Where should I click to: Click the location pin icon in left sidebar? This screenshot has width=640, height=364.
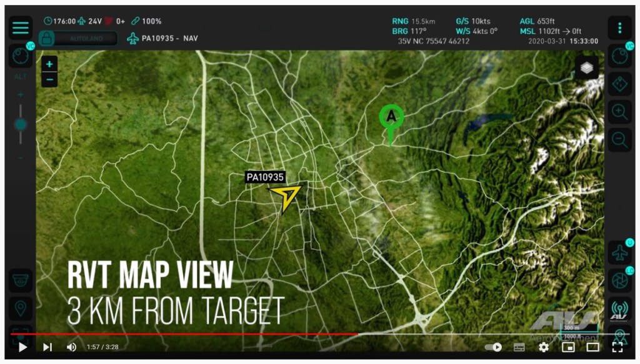(x=21, y=308)
